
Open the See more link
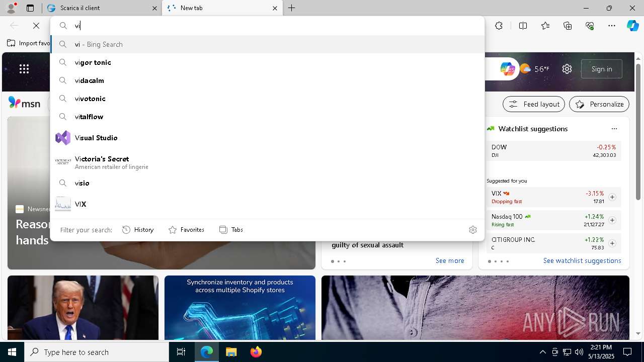coord(450,260)
